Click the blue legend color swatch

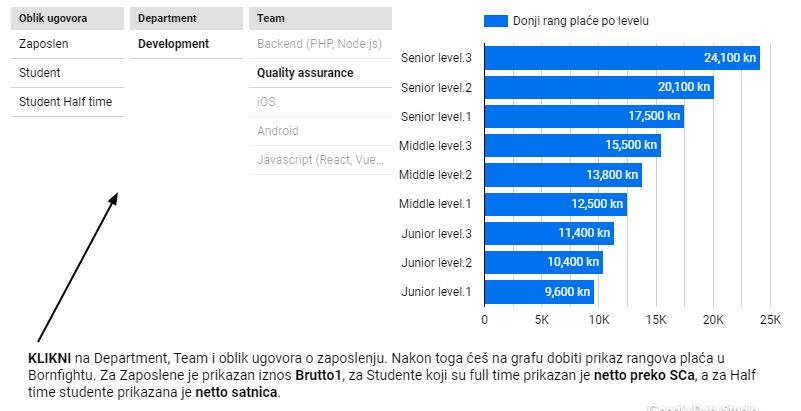point(496,21)
